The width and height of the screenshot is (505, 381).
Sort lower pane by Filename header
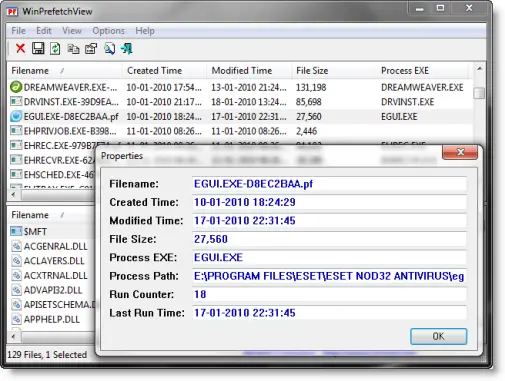pos(52,215)
